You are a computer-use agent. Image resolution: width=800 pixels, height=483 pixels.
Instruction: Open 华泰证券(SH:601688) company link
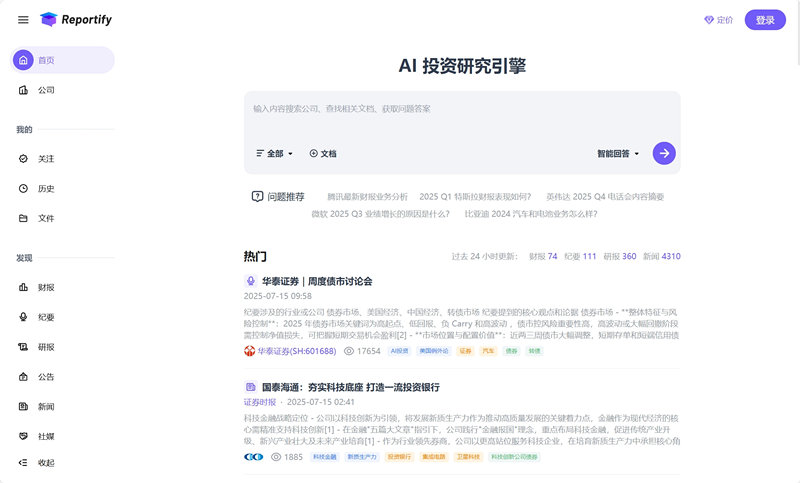point(296,351)
